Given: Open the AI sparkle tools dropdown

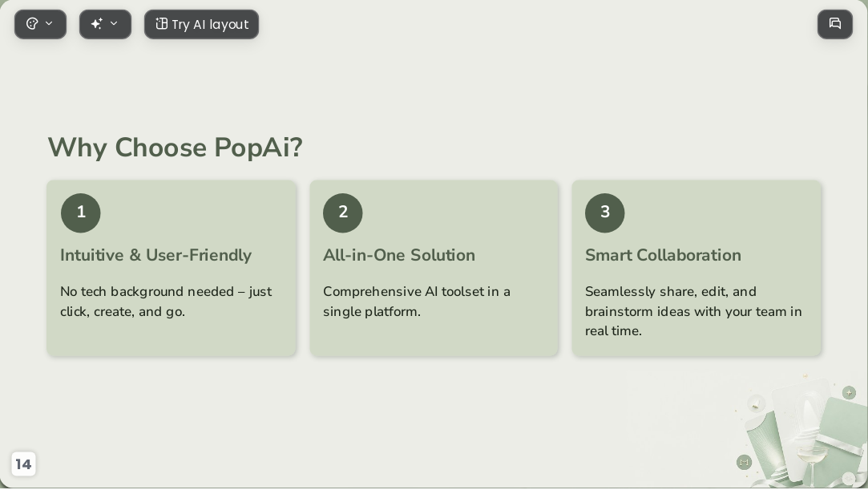Looking at the screenshot, I should 105,24.
